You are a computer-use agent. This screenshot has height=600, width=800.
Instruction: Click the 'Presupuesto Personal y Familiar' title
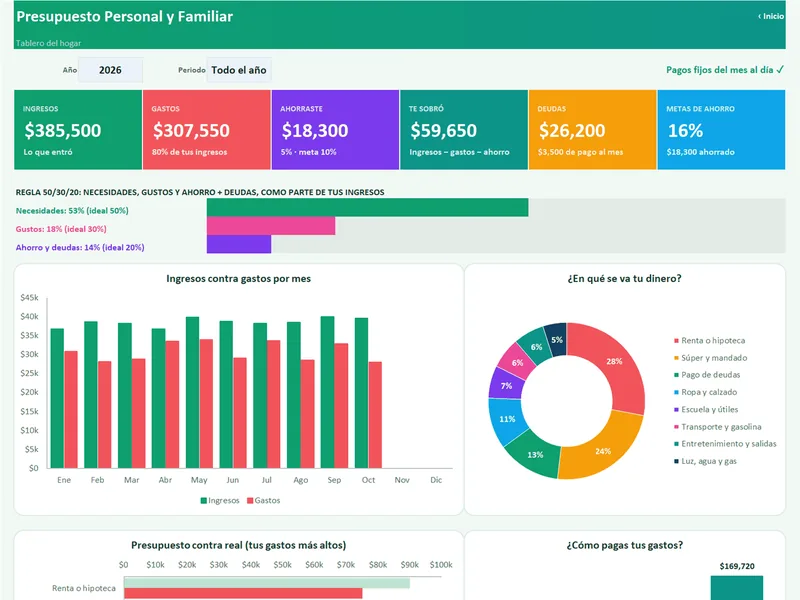[x=124, y=16]
